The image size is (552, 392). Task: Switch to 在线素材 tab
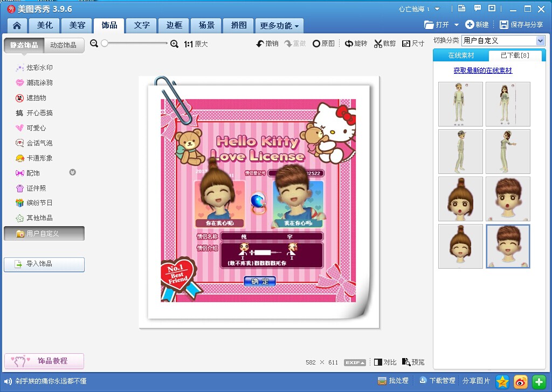tap(461, 55)
